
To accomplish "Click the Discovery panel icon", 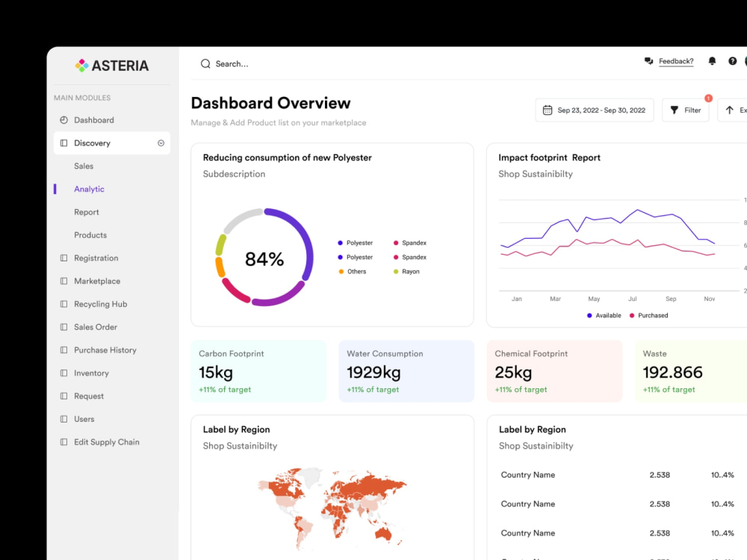I will point(63,143).
